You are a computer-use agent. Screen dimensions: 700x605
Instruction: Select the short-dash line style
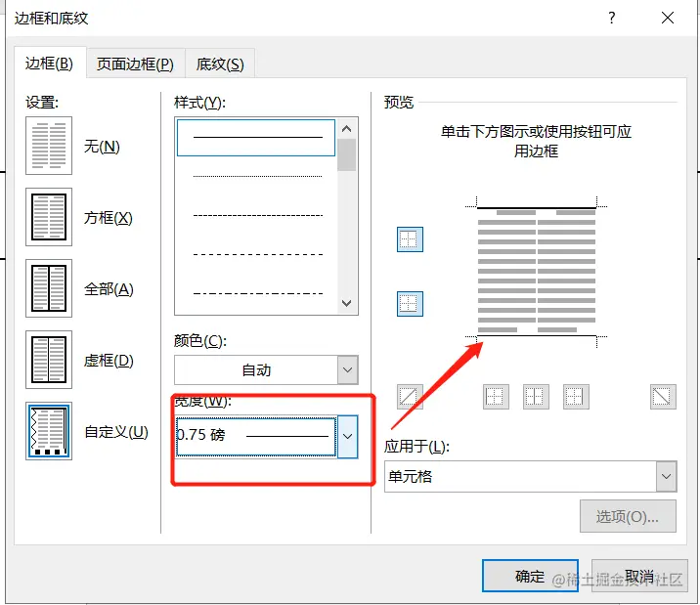click(256, 215)
